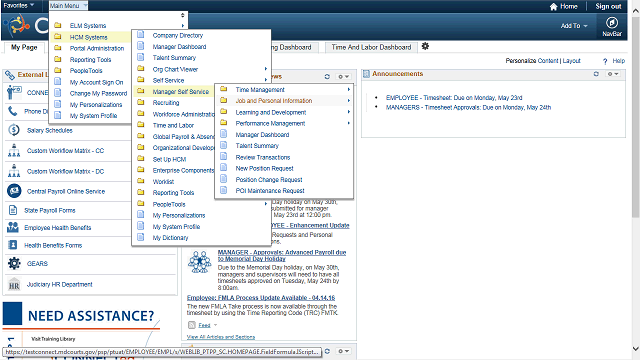Click Central Payroll Online Service icon

coord(14,191)
